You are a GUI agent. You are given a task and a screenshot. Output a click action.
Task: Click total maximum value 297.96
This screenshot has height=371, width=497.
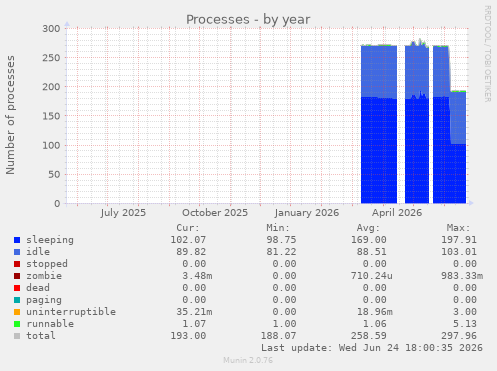[459, 336]
